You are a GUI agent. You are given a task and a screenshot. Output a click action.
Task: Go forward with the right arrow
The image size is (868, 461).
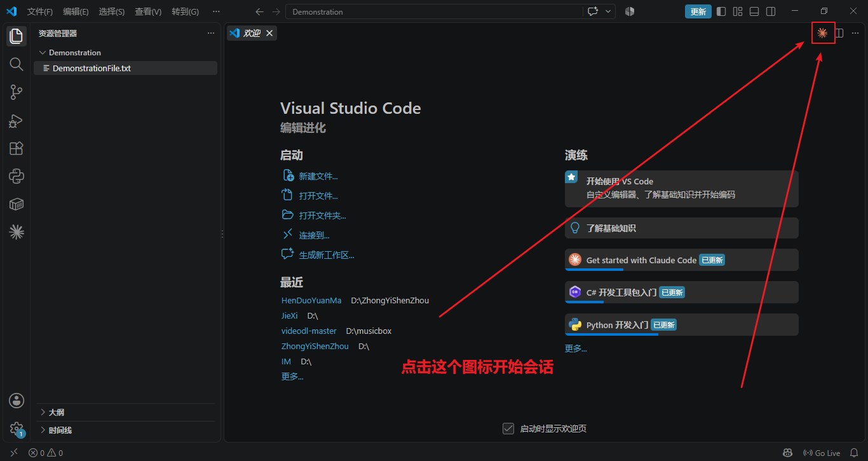[276, 11]
